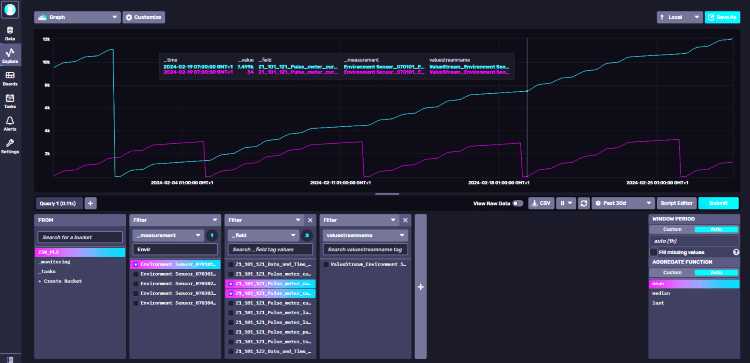Open the _field tag key dropdown
The height and width of the screenshot is (363, 750).
point(264,235)
